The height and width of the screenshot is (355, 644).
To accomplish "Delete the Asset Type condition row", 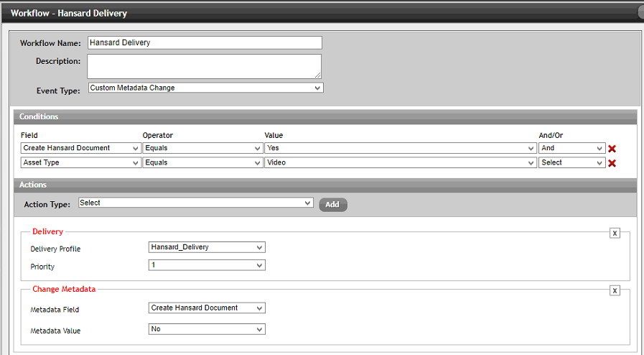I will pos(612,163).
